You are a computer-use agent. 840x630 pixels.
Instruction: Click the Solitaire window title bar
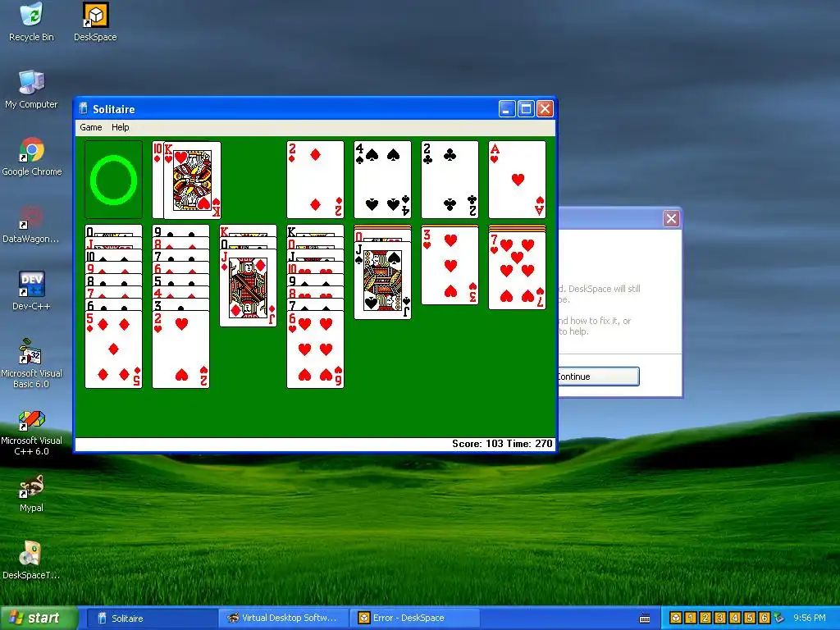[x=315, y=109]
